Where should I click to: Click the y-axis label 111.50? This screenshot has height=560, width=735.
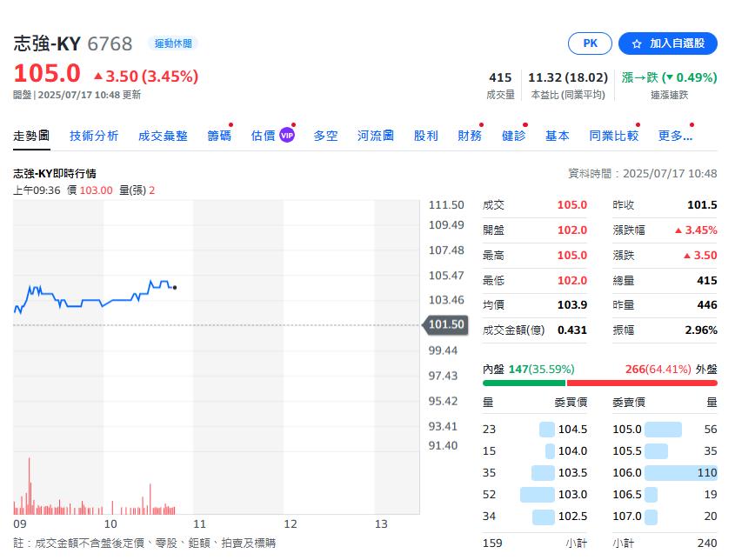pyautogui.click(x=445, y=205)
